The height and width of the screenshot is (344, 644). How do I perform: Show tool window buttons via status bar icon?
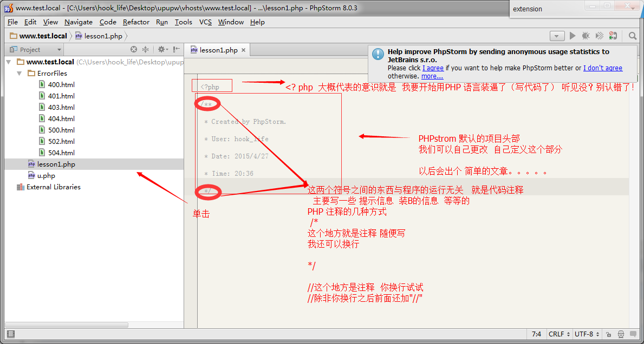pyautogui.click(x=11, y=334)
